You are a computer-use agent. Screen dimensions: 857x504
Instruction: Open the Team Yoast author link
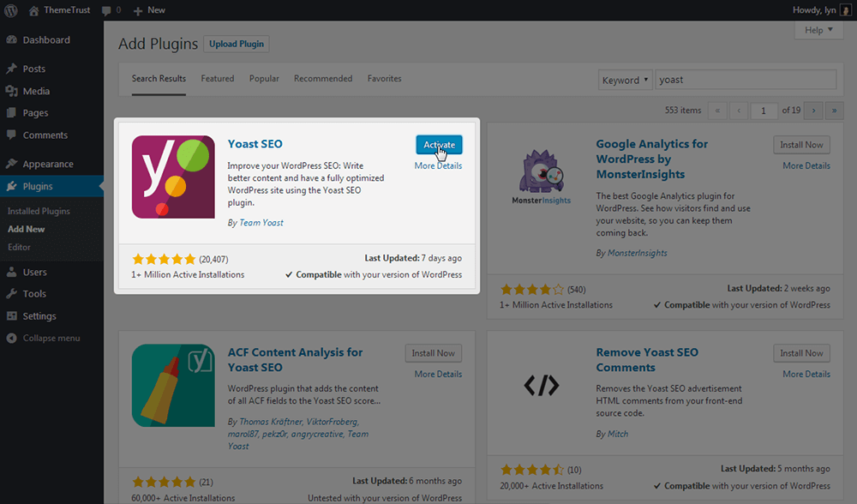click(261, 223)
